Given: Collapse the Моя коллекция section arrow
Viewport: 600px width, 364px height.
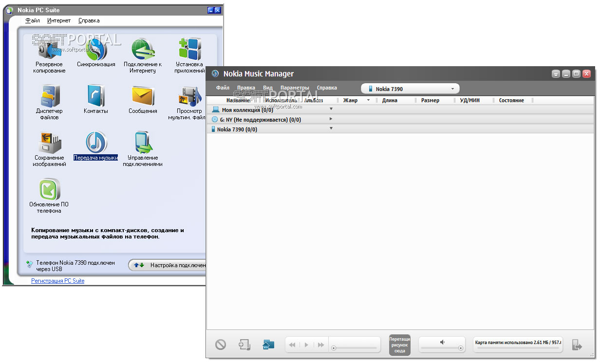Looking at the screenshot, I should point(331,109).
